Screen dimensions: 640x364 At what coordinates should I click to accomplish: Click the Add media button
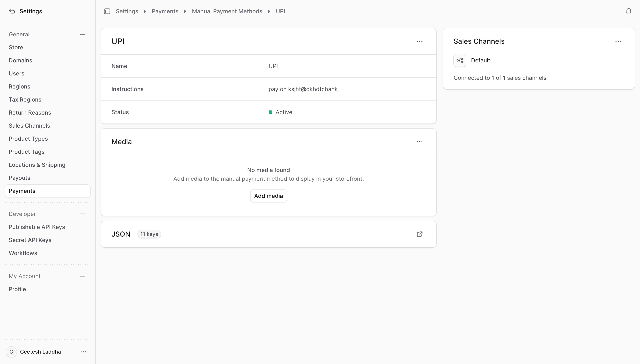[x=268, y=196]
